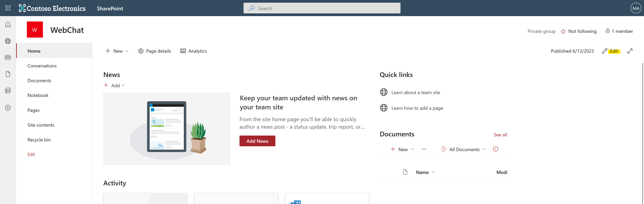Open Learn how to add a page link
The image size is (644, 204).
point(417,108)
